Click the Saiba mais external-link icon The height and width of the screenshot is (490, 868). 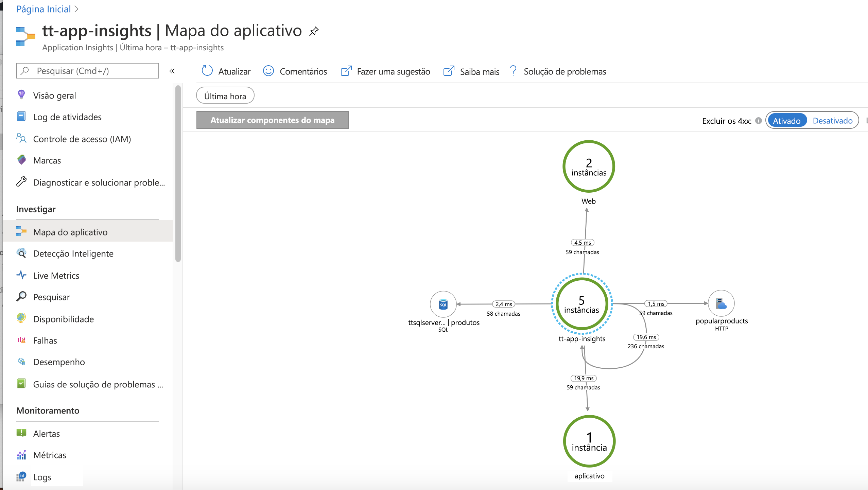[449, 71]
